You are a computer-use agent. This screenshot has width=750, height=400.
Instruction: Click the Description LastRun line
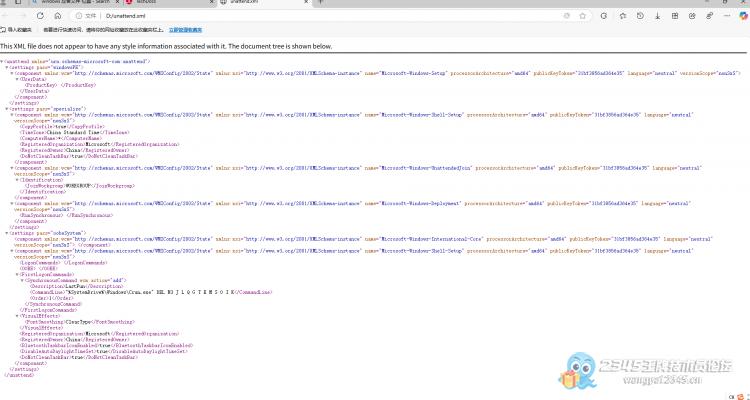[x=76, y=286]
